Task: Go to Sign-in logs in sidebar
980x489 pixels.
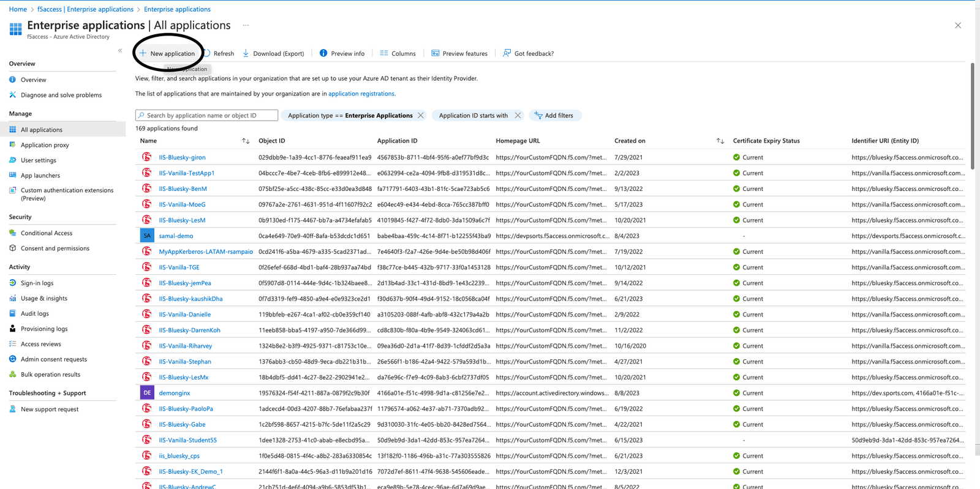Action: point(37,283)
